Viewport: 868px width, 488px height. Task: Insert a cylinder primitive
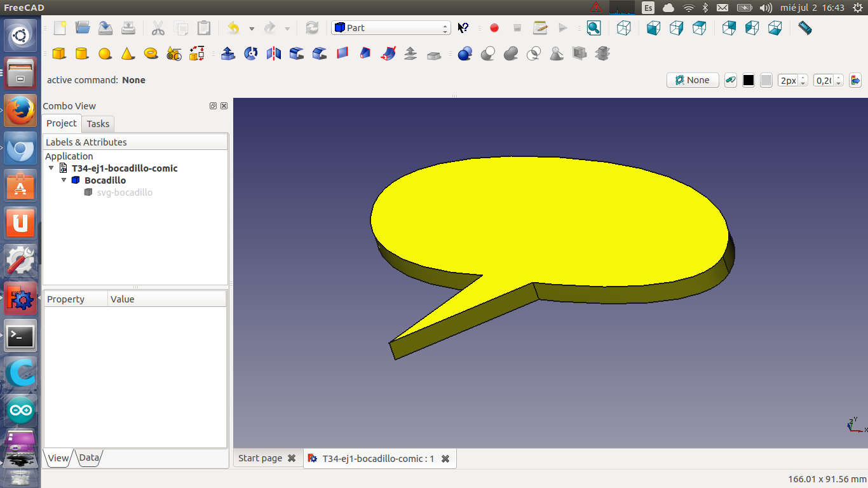tap(82, 54)
